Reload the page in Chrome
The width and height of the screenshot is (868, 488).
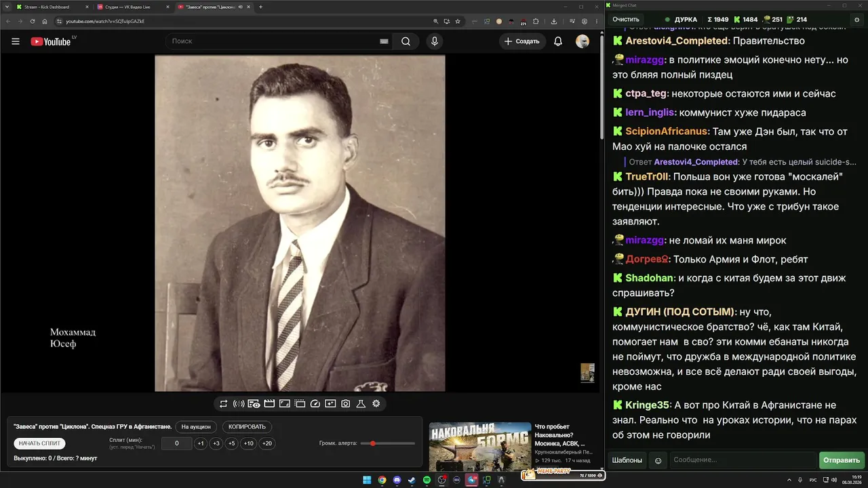33,21
